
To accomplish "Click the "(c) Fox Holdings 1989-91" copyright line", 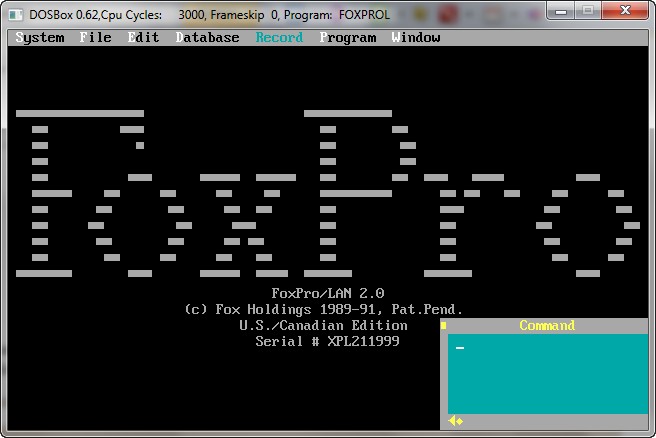I will point(323,310).
